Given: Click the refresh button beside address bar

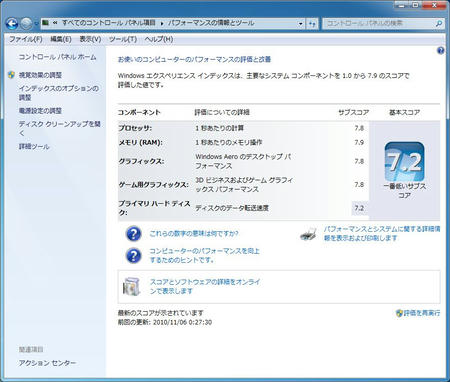Looking at the screenshot, I should pyautogui.click(x=312, y=24).
